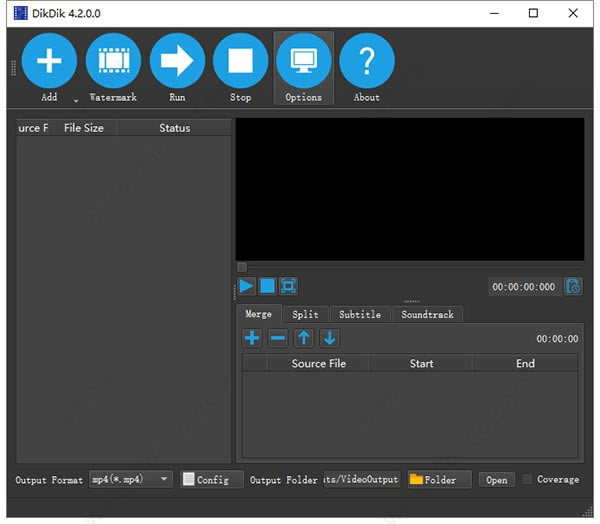Switch to the Split tab

305,314
